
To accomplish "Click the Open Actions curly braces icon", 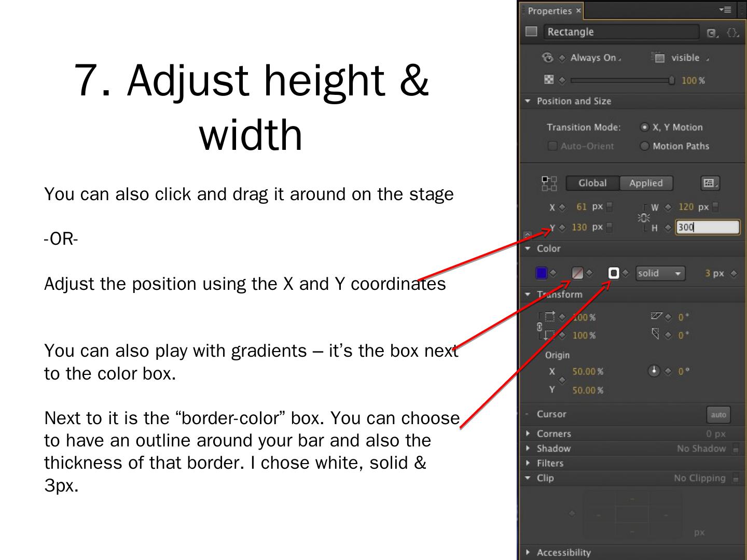I will click(x=732, y=33).
